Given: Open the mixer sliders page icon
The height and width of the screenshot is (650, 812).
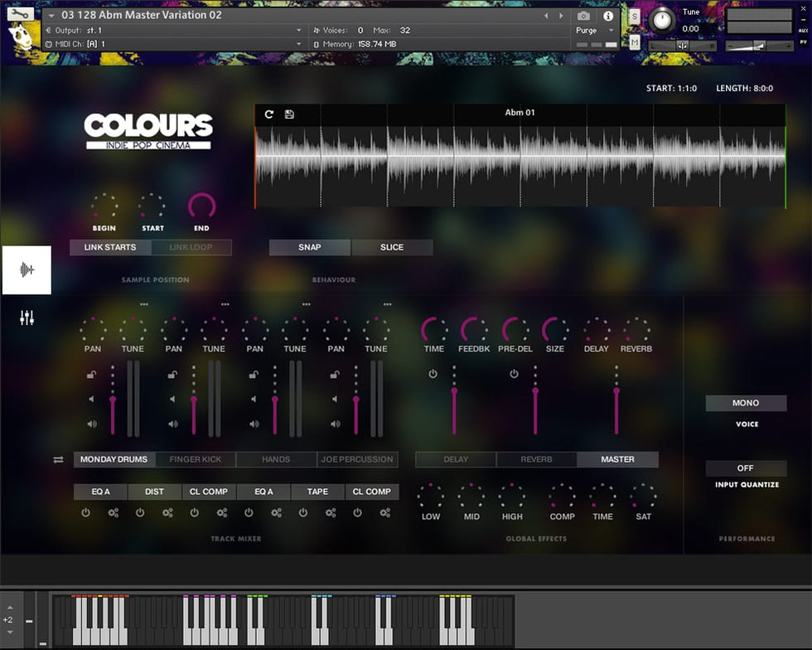Looking at the screenshot, I should 27,318.
